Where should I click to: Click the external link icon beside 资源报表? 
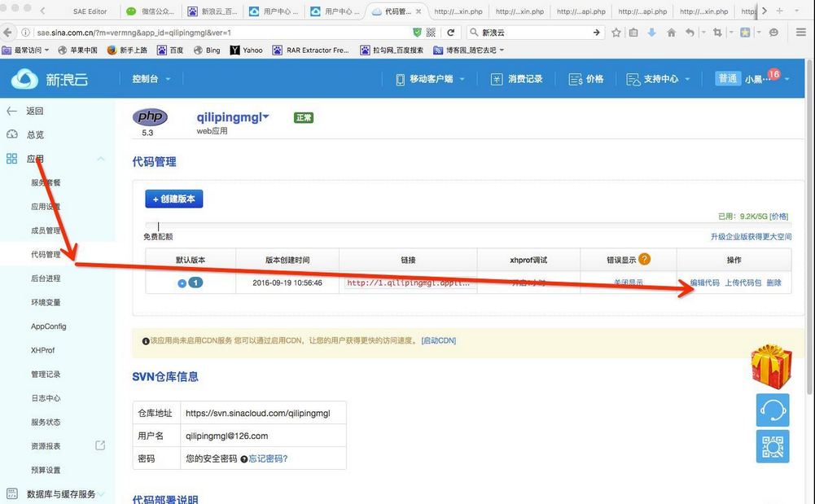click(100, 445)
